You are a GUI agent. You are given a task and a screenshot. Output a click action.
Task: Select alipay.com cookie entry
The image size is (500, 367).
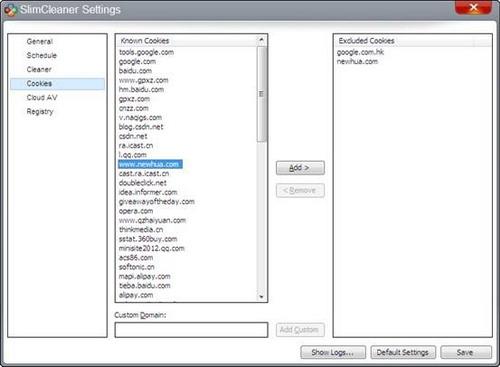[136, 295]
